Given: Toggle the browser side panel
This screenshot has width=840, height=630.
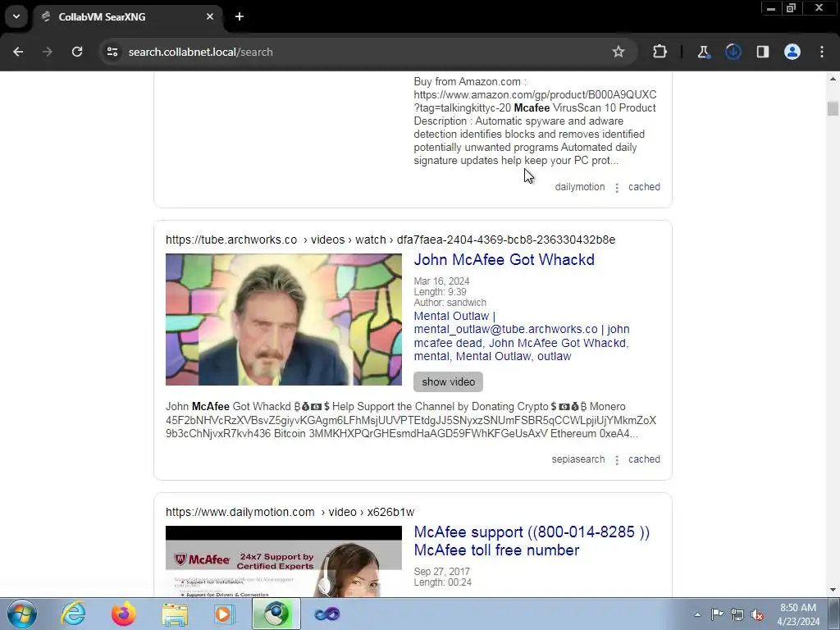Looking at the screenshot, I should [x=763, y=52].
